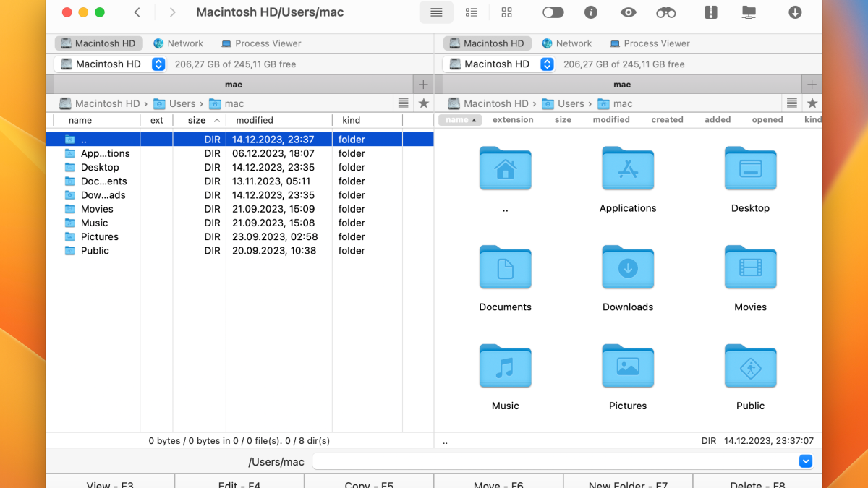Screen dimensions: 868x488
Task: Open right pane Macintosh HD drive dropdown
Action: click(x=499, y=64)
